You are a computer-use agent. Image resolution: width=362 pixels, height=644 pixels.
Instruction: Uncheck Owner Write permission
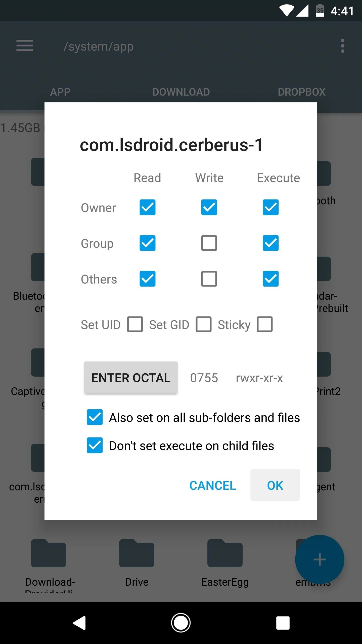coord(209,207)
